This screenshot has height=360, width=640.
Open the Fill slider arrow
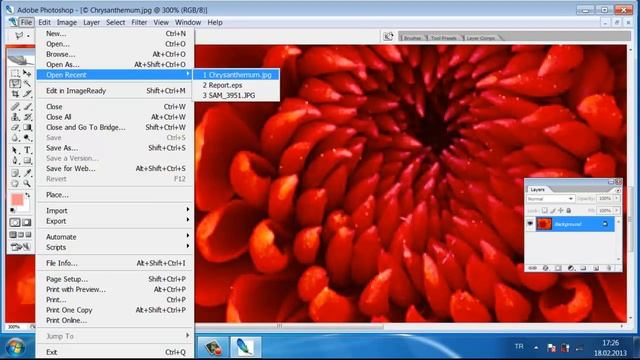click(x=617, y=211)
